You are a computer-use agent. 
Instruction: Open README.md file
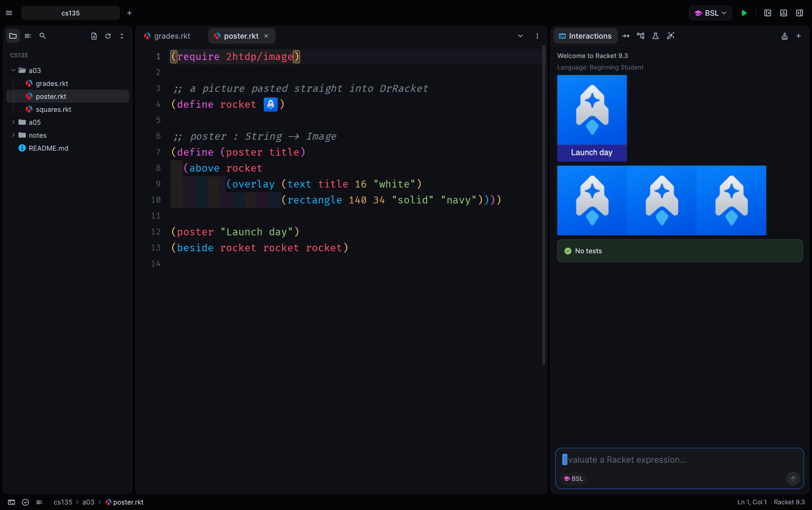coord(68,148)
